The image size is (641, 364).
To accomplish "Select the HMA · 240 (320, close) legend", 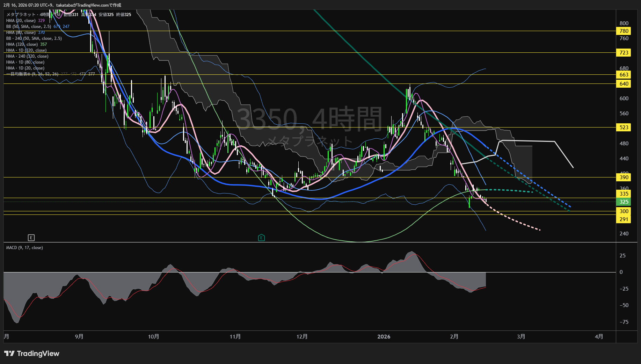I will (27, 56).
